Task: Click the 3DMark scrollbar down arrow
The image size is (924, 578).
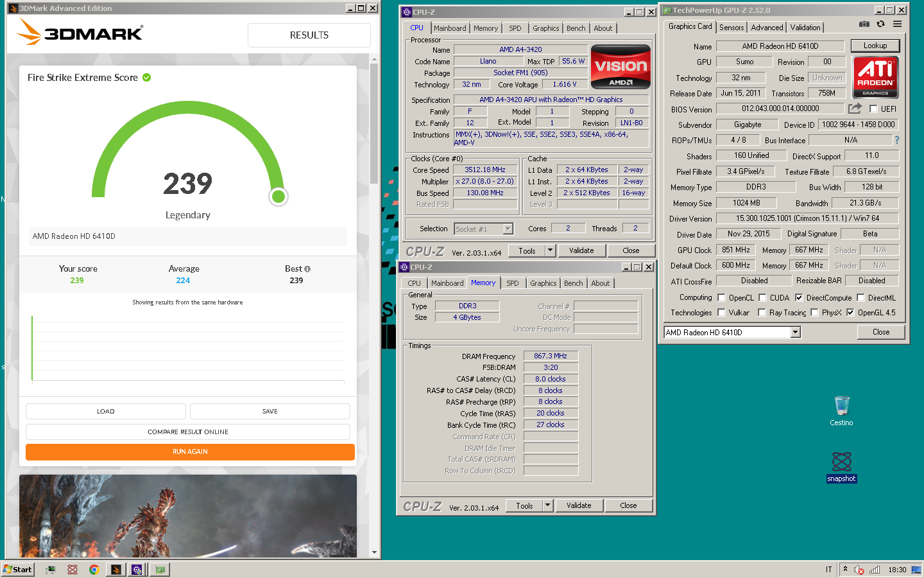Action: [x=374, y=552]
